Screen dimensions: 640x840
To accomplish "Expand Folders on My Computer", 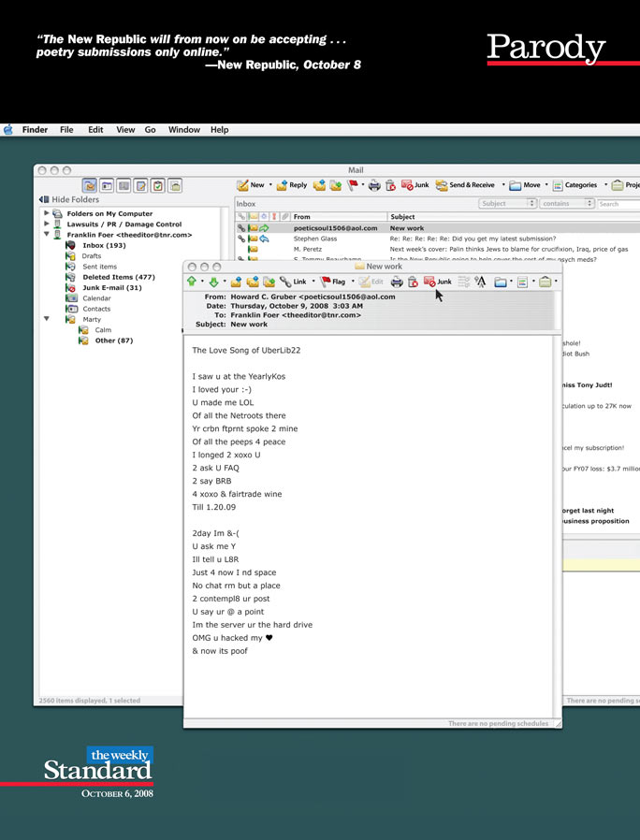I will (47, 213).
